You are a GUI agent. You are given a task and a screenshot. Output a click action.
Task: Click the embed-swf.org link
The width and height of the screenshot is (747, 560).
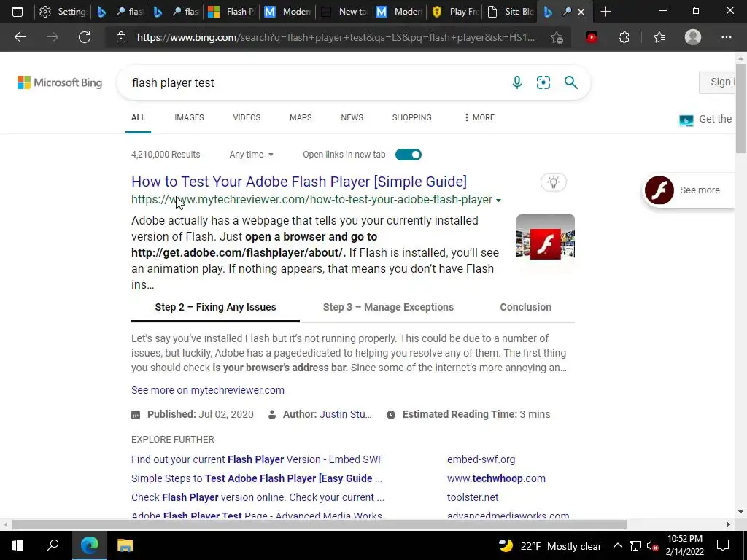tap(481, 459)
